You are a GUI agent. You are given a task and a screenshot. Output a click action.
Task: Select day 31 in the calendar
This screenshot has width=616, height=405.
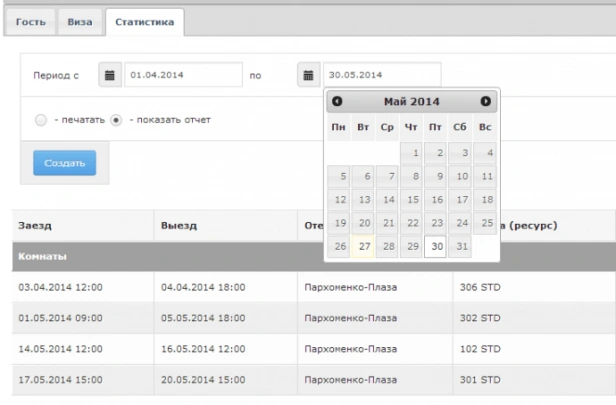pyautogui.click(x=460, y=246)
